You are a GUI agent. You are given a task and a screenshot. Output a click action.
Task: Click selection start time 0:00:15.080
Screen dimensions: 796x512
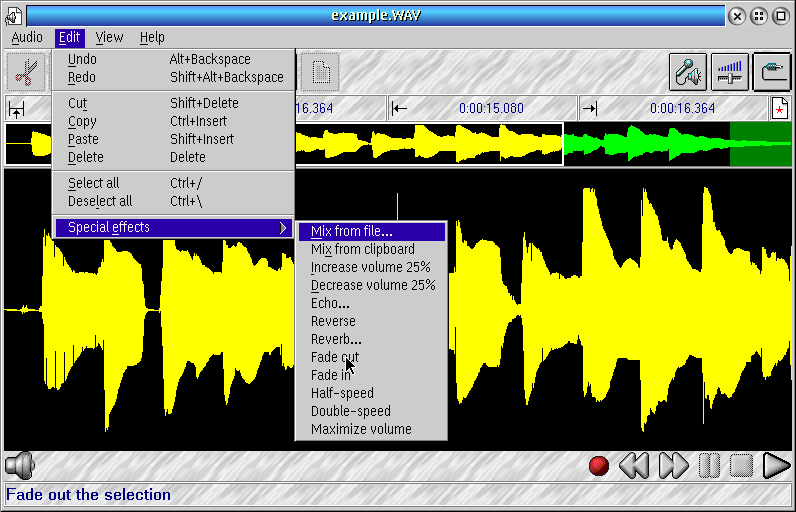[x=491, y=109]
